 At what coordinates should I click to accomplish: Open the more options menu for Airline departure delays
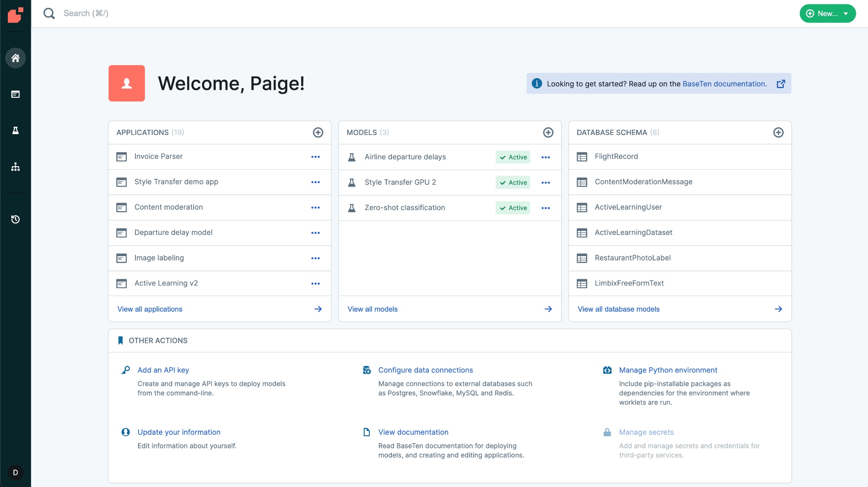click(x=546, y=157)
